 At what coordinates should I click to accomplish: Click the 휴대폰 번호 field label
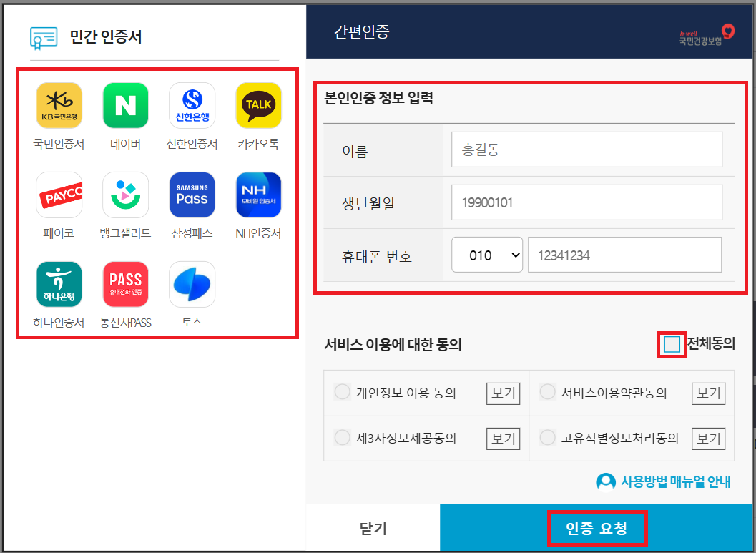tap(377, 256)
